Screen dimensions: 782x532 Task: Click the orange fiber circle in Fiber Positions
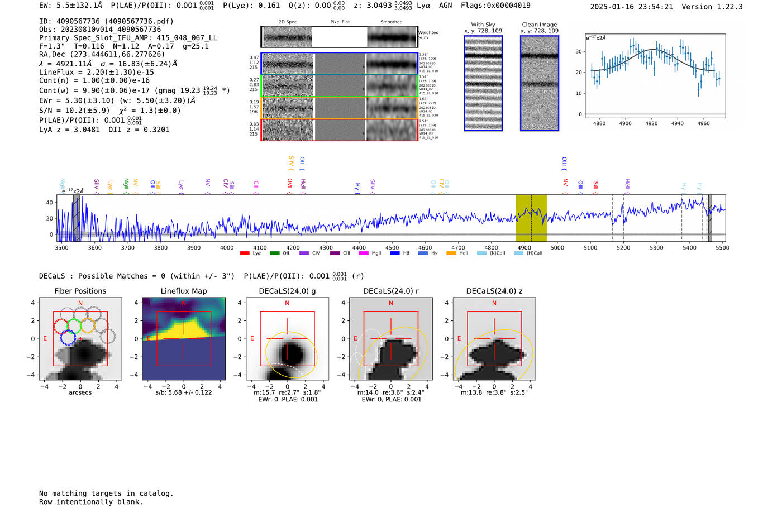pos(88,326)
